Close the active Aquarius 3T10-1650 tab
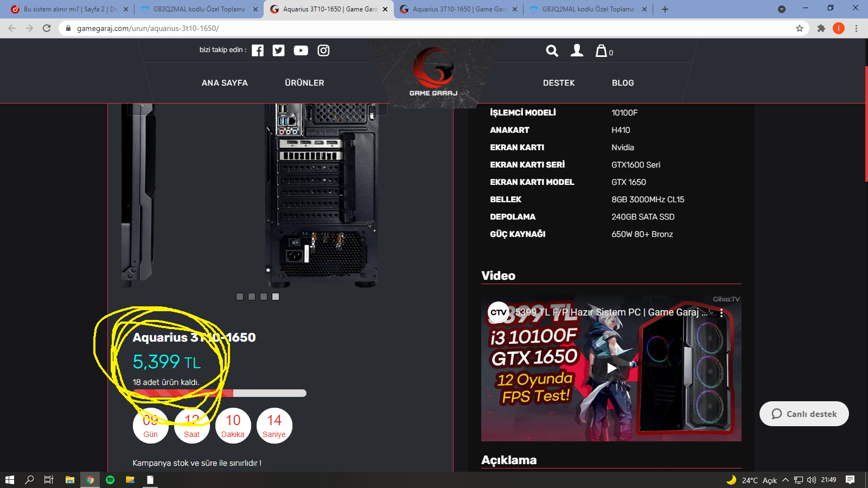The image size is (868, 488). [385, 9]
